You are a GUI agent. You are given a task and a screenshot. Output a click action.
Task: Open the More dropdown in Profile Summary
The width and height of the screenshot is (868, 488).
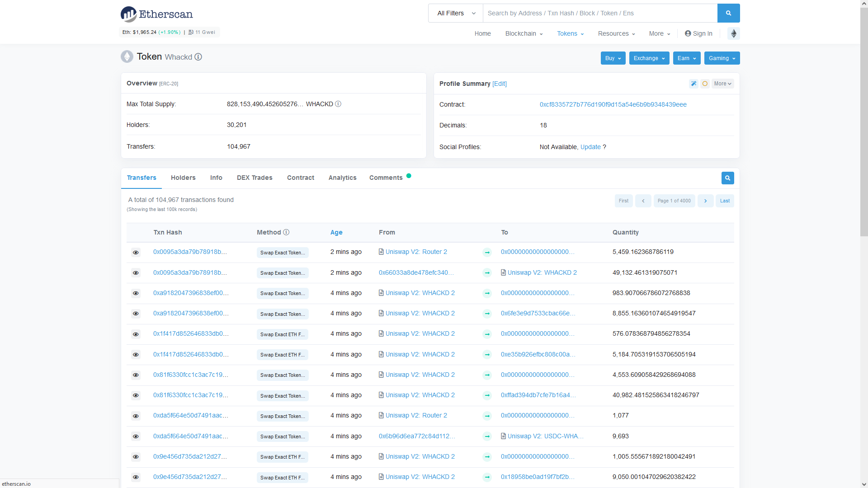pos(722,84)
